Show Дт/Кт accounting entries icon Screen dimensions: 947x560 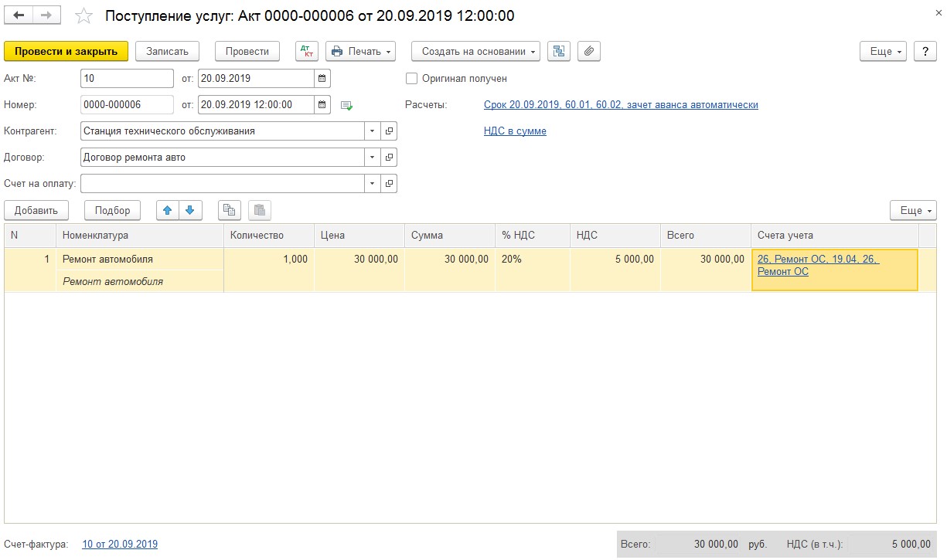[x=307, y=52]
